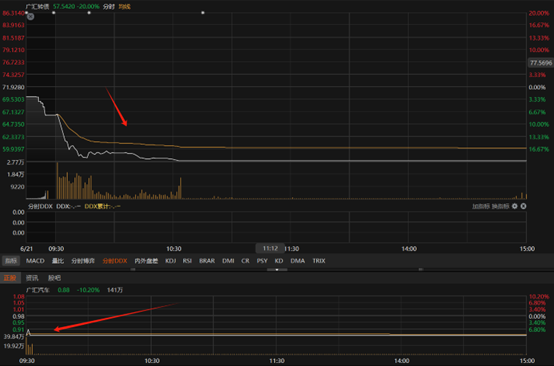
Task: Select the TRIX indicator tab
Action: [319, 261]
